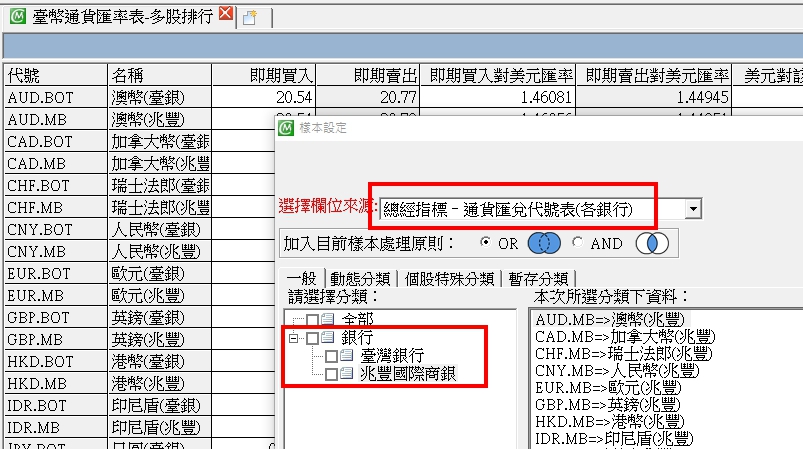Image resolution: width=803 pixels, height=449 pixels.
Task: Switch to the 動態分類 tab
Action: pyautogui.click(x=360, y=279)
